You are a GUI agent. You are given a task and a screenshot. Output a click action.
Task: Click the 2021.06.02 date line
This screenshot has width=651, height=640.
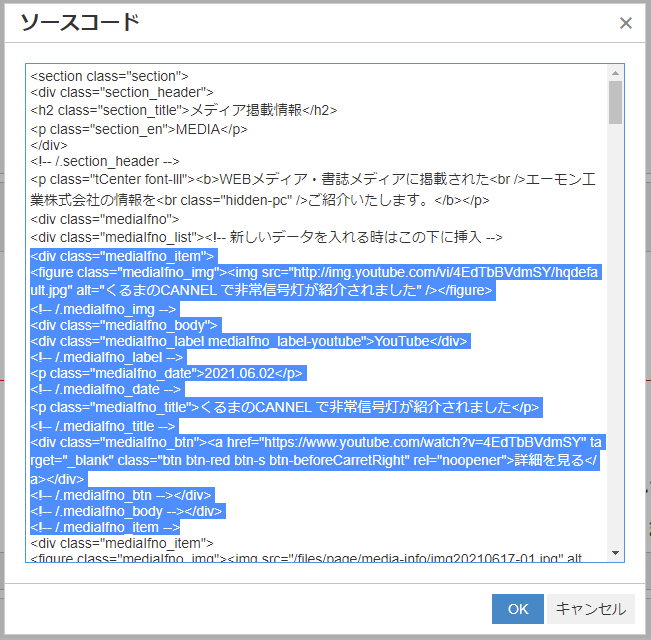point(167,373)
